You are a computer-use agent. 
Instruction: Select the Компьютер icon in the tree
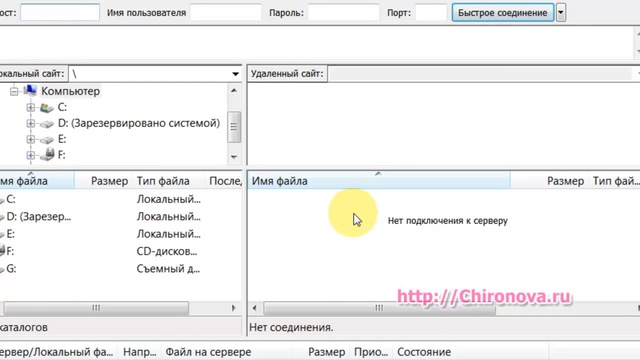coord(30,91)
